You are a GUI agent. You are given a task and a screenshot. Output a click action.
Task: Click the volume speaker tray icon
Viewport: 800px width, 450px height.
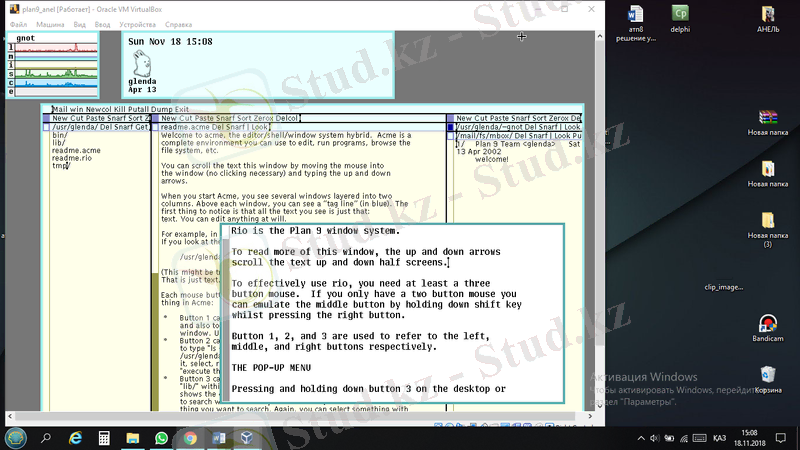[x=655, y=438]
